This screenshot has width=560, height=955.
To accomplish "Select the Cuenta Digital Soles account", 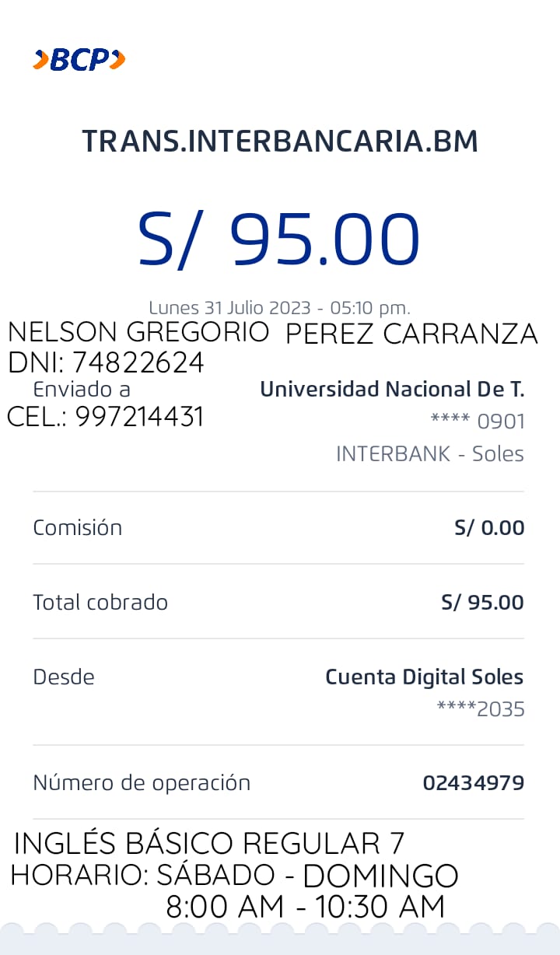I will pyautogui.click(x=424, y=677).
